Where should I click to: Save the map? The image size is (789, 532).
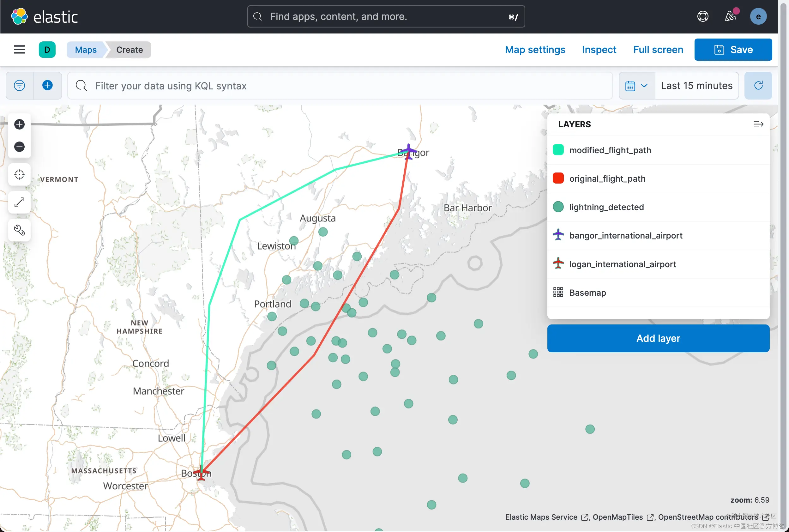(x=733, y=50)
